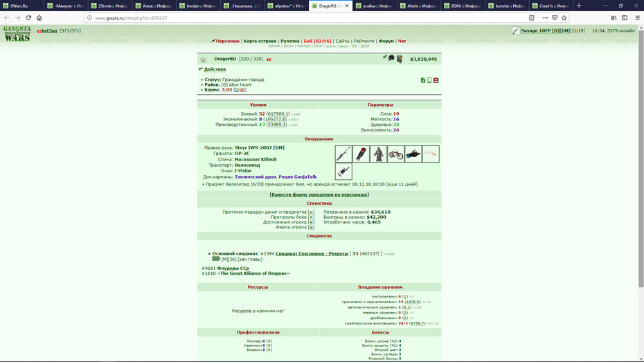Open the Действия actions menu
Screen dimensions: 644x362
tap(215, 69)
